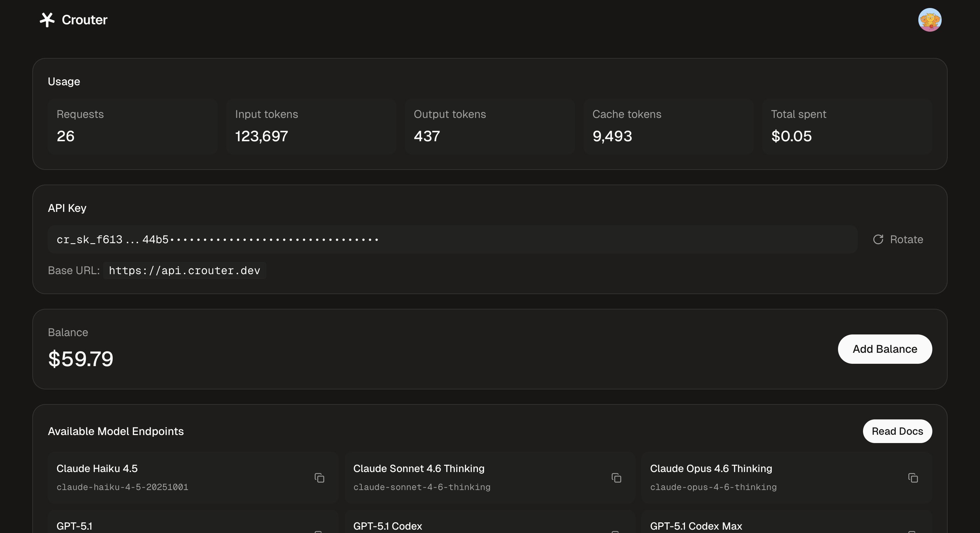Copy the Claude Opus 4.6 Thinking ID

pos(913,477)
